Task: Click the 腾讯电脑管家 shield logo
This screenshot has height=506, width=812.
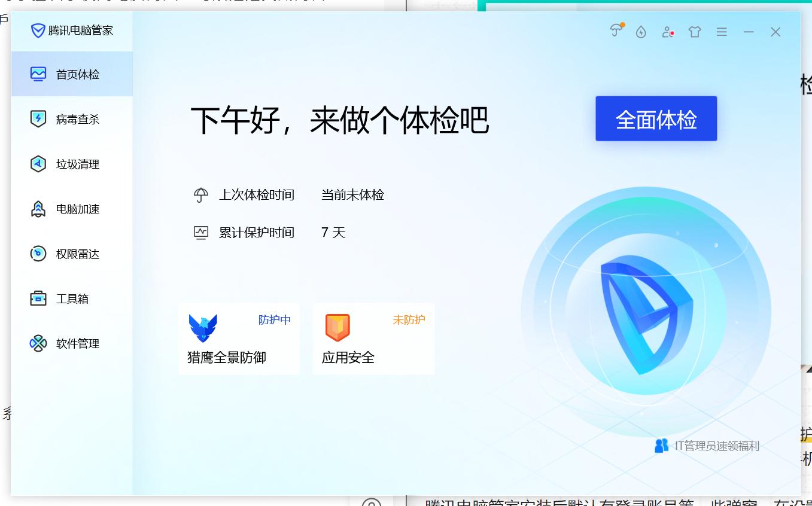Action: [x=38, y=31]
